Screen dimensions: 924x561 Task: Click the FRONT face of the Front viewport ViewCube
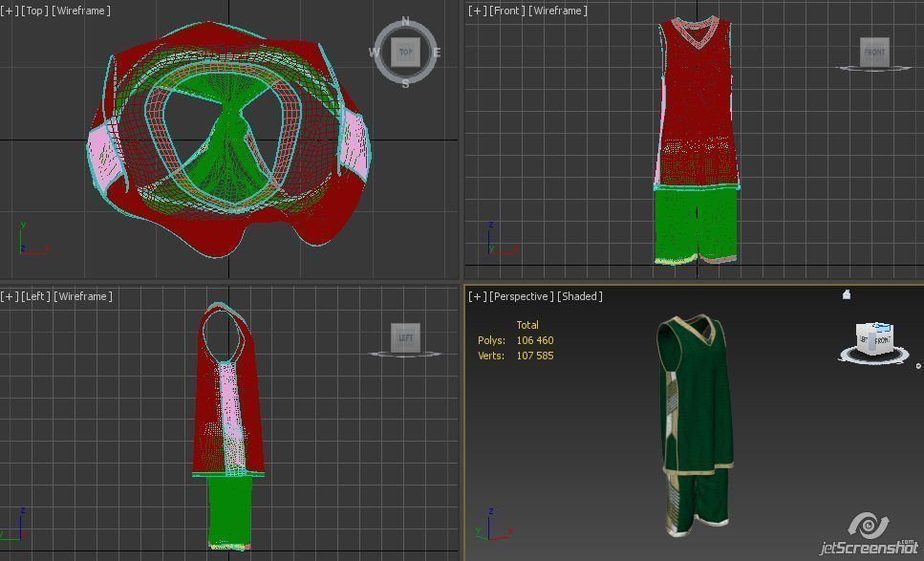[x=874, y=52]
